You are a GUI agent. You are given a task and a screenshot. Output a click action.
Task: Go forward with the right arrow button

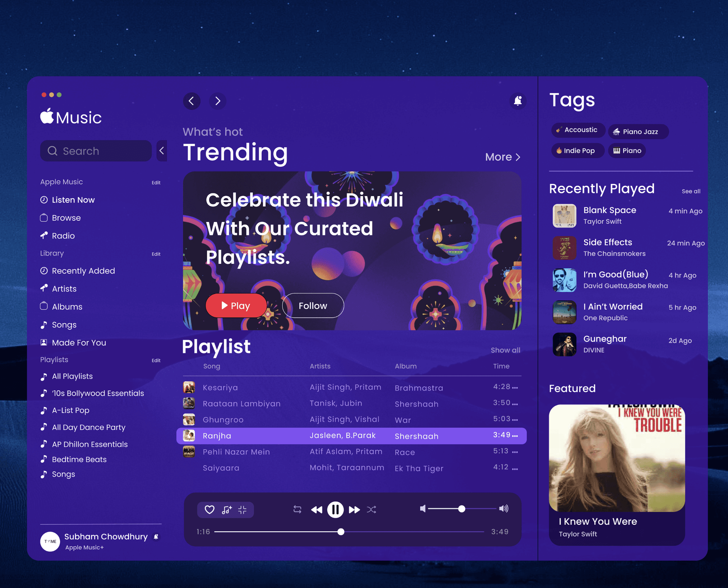(218, 101)
